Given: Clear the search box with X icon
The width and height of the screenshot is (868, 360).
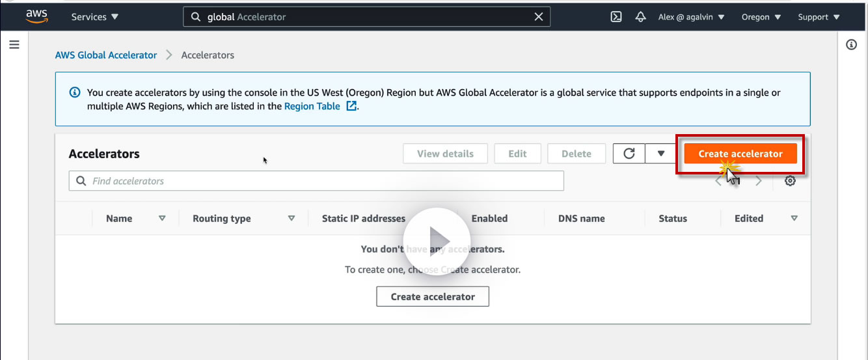Looking at the screenshot, I should tap(538, 17).
